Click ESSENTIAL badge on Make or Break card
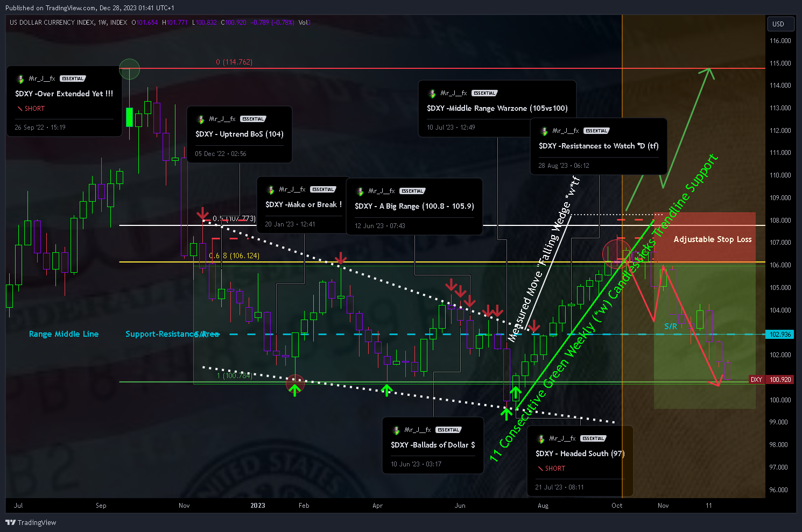Image resolution: width=802 pixels, height=532 pixels. coord(323,189)
